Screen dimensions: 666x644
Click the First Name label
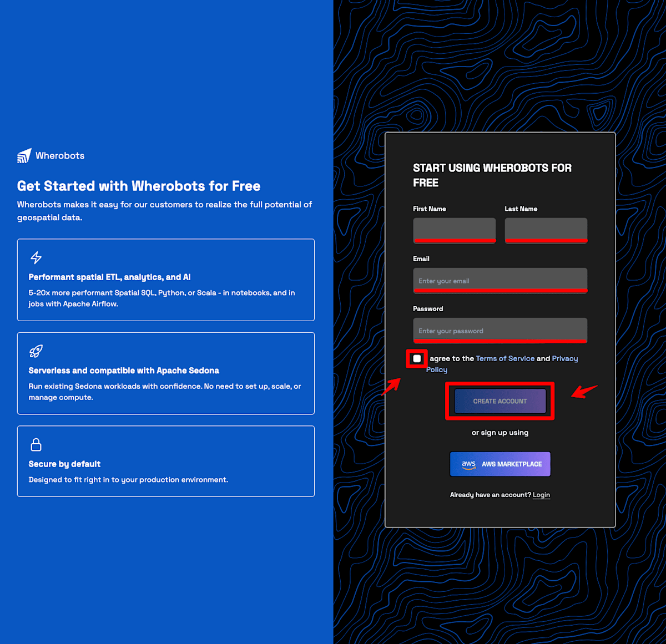pyautogui.click(x=430, y=209)
